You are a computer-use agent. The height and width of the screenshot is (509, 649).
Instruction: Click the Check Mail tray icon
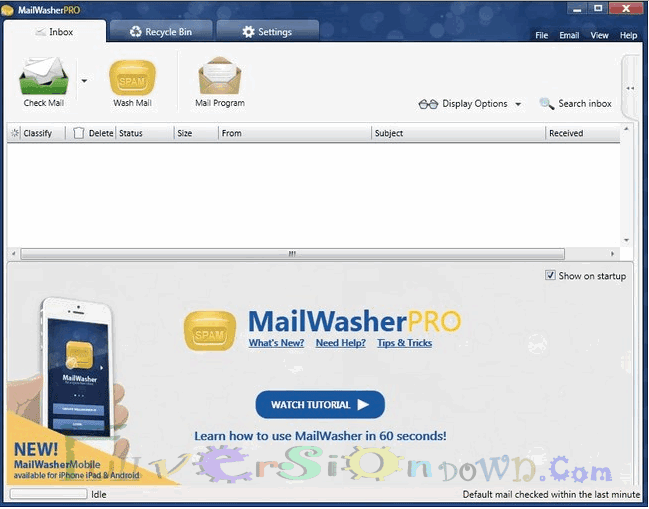43,76
